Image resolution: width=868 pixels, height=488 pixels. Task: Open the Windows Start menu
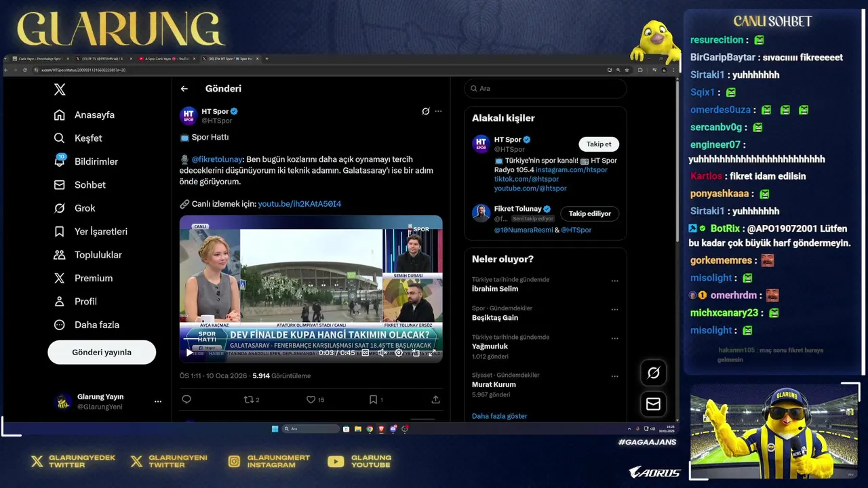275,428
